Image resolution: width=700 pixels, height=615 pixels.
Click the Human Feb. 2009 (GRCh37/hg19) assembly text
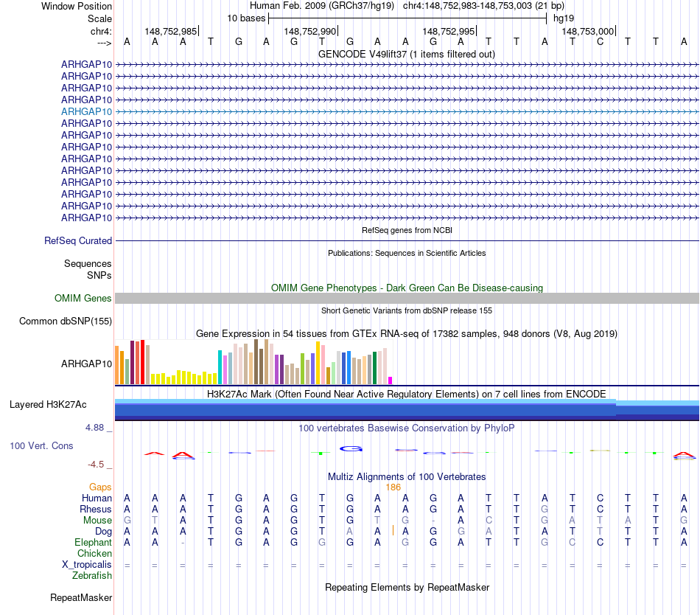[x=322, y=6]
